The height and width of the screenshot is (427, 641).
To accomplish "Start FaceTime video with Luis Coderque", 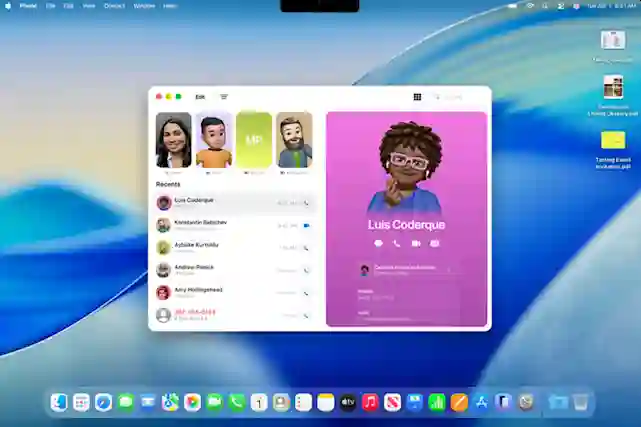I will click(416, 244).
